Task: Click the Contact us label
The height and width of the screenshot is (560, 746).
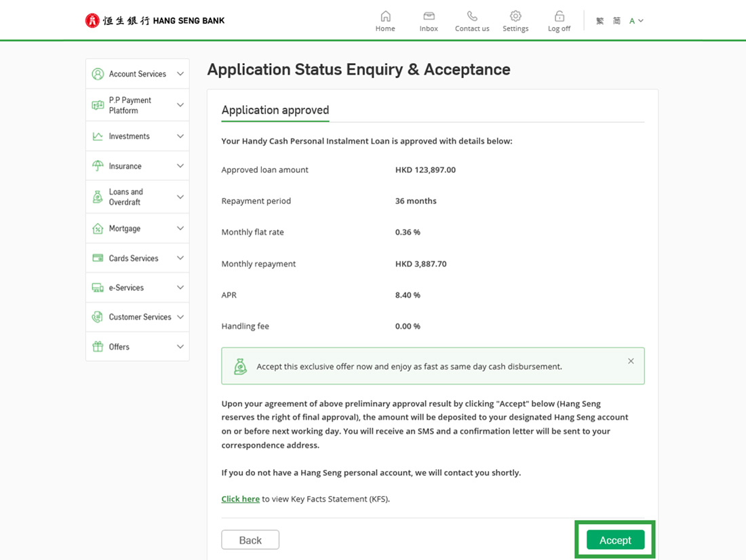Action: [x=472, y=28]
